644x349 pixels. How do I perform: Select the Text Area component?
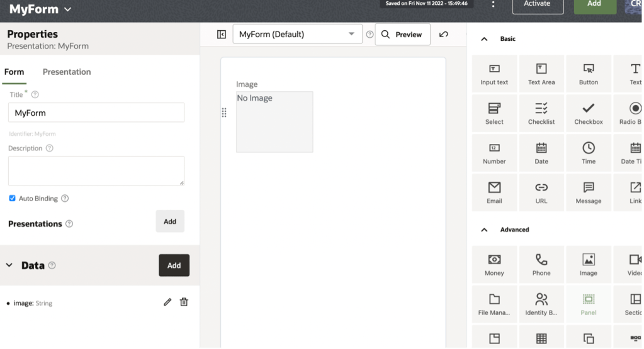click(541, 74)
